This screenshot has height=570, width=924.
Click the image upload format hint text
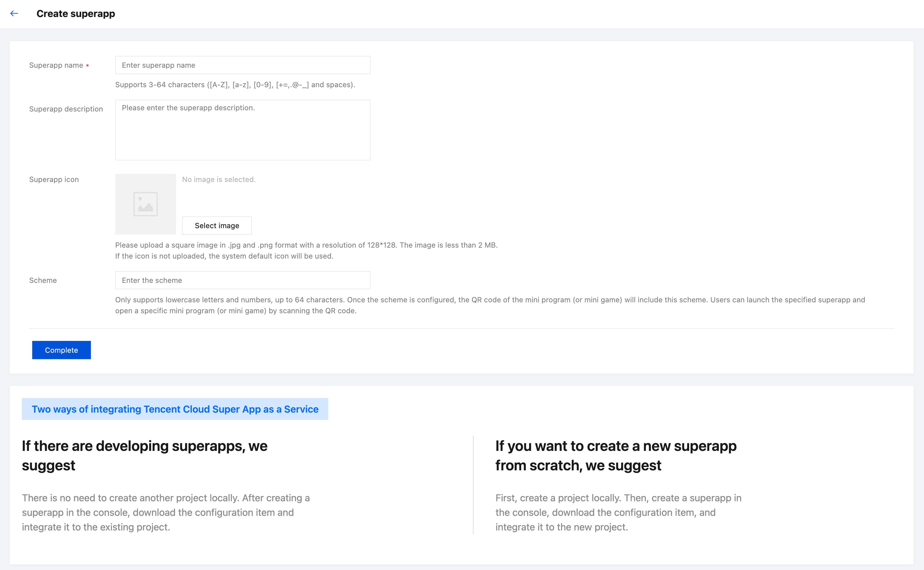click(306, 245)
